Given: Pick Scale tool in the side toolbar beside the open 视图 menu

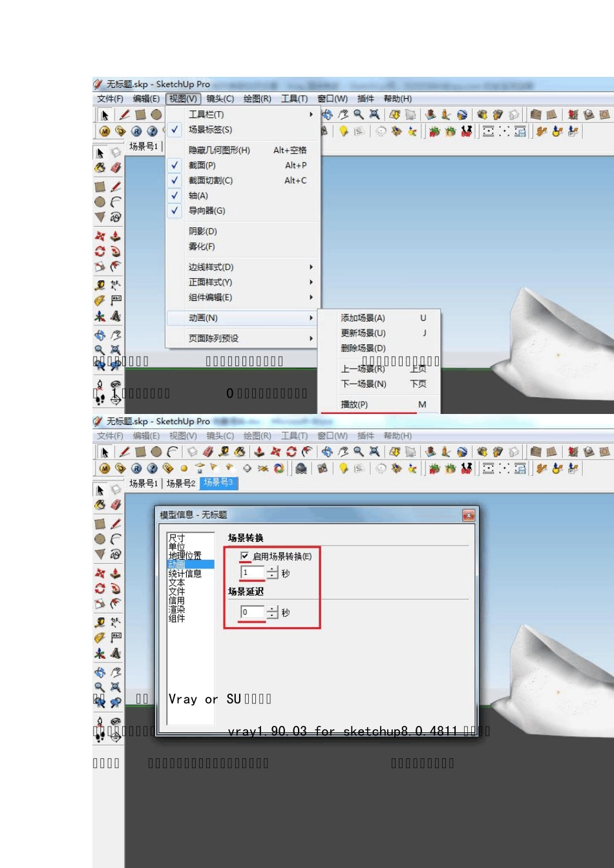Looking at the screenshot, I should click(100, 266).
